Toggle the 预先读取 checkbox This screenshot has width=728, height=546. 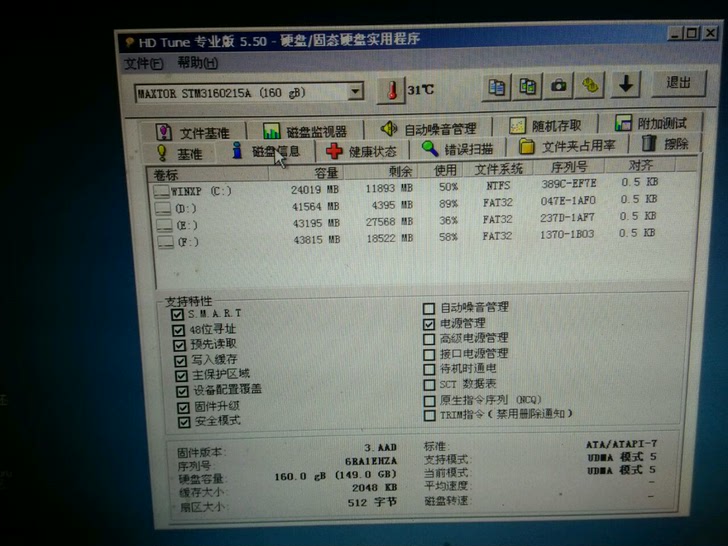[179, 345]
